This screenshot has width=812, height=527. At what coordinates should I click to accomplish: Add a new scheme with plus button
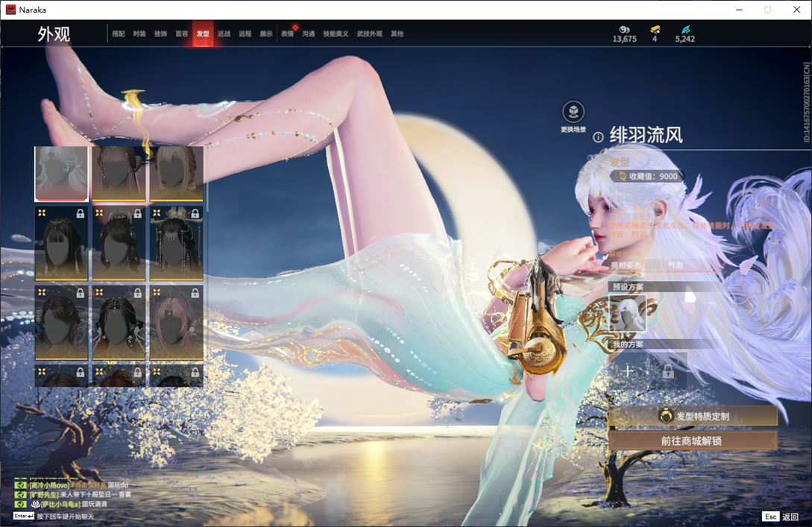[x=628, y=370]
